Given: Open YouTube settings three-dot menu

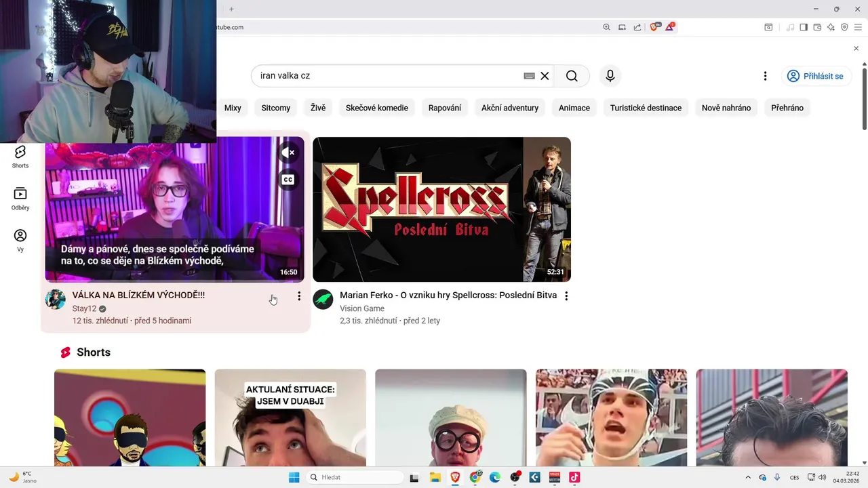Looking at the screenshot, I should pos(765,76).
